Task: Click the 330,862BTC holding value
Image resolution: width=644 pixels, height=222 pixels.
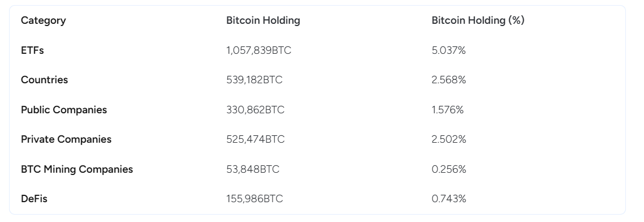Action: 255,110
